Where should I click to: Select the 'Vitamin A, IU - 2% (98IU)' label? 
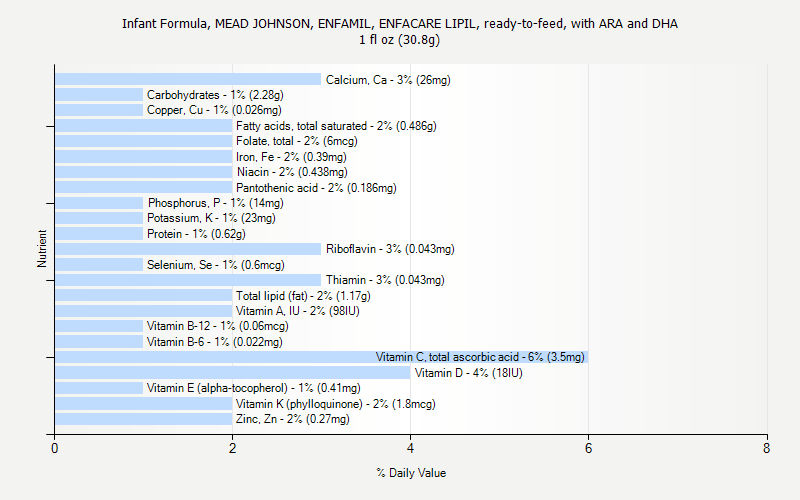[297, 311]
